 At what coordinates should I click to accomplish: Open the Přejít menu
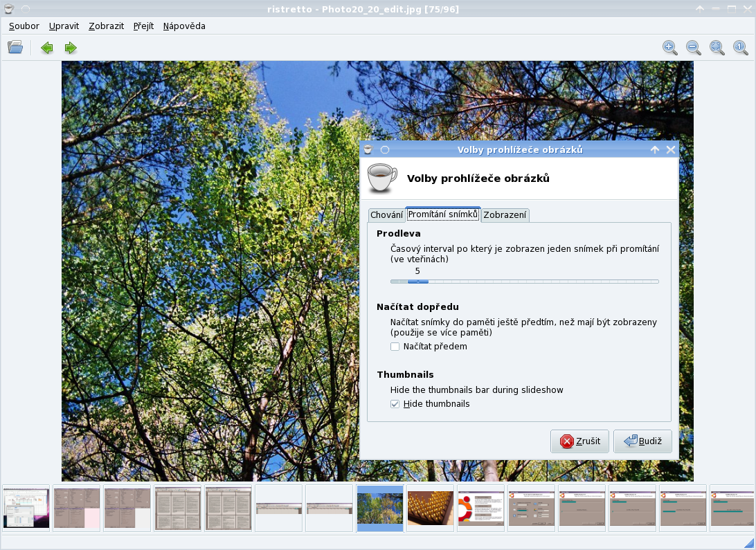point(144,26)
